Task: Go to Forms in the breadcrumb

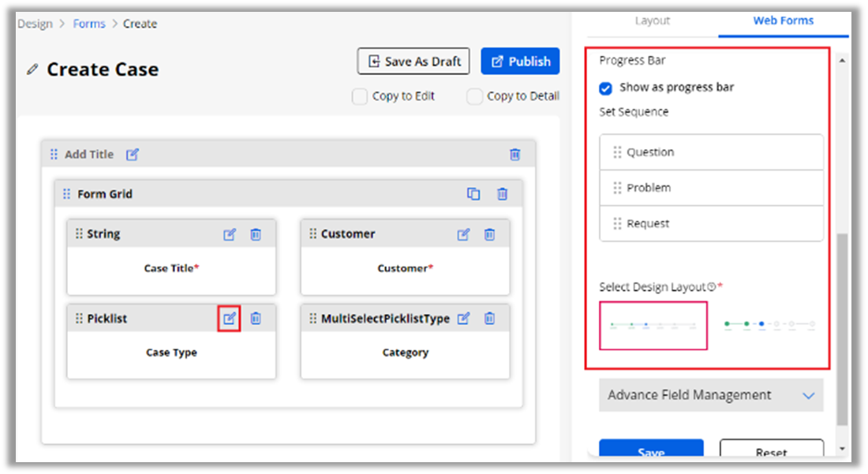Action: point(89,24)
